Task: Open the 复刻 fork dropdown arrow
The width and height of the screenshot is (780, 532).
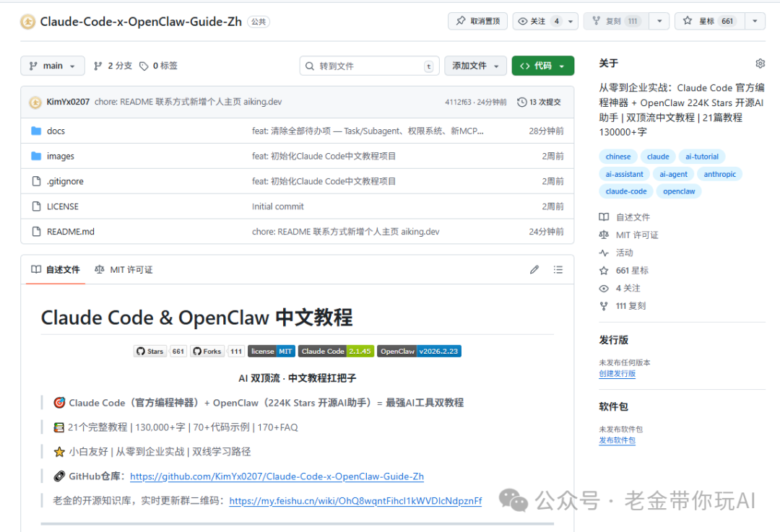Action: click(x=659, y=21)
